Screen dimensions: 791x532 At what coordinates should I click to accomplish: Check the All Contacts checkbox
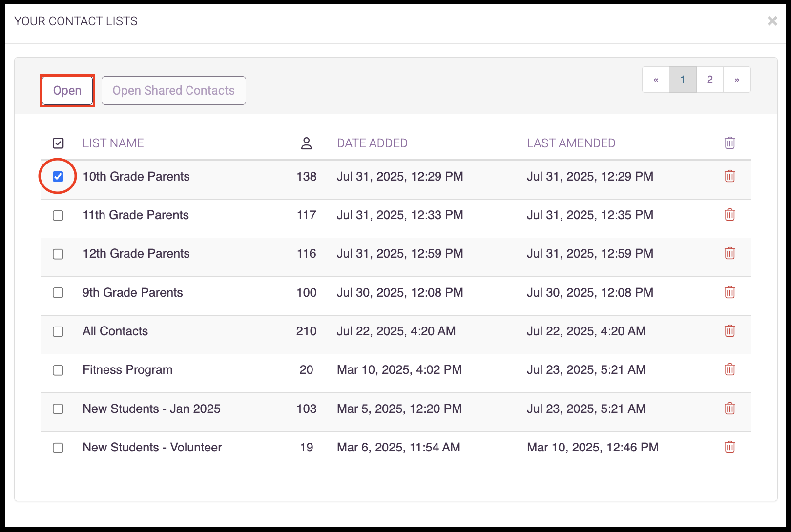[x=58, y=331]
